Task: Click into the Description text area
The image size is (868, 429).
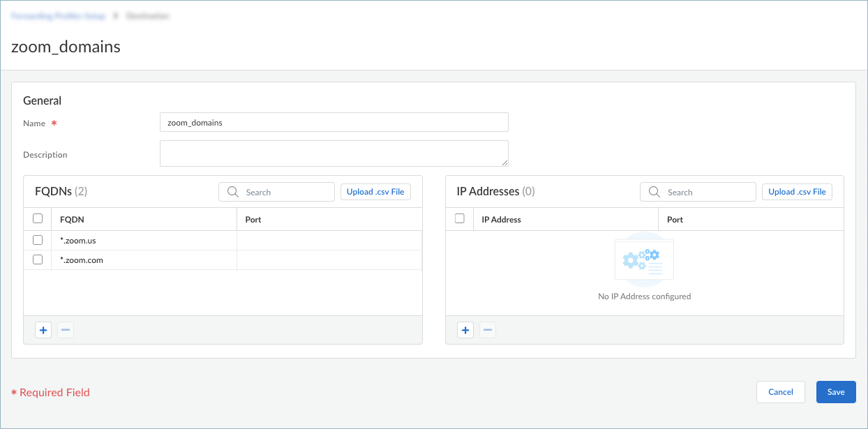Action: pyautogui.click(x=334, y=153)
